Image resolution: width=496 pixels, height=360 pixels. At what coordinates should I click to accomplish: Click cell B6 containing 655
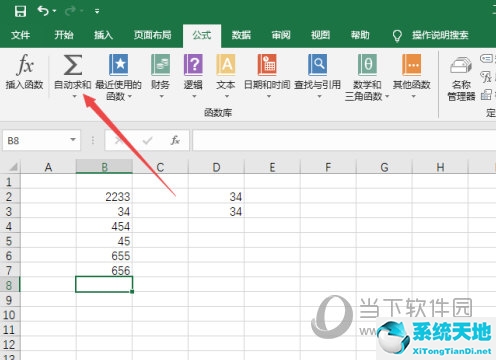click(104, 255)
